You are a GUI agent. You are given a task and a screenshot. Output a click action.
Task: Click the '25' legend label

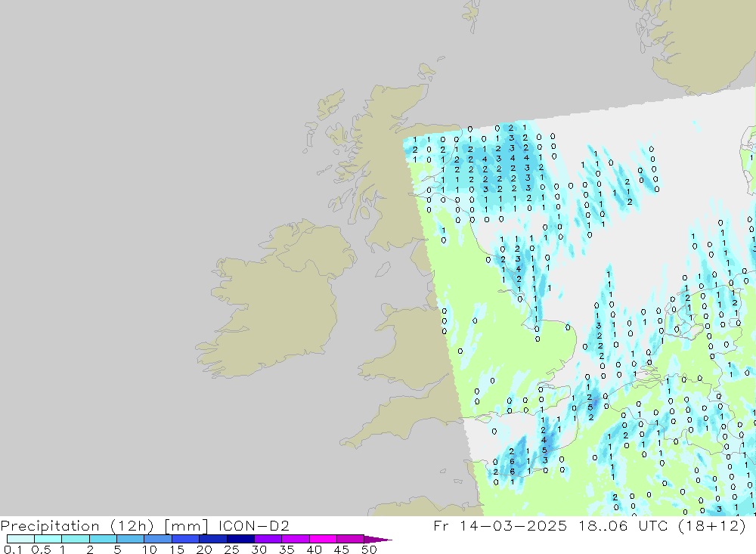(x=231, y=549)
